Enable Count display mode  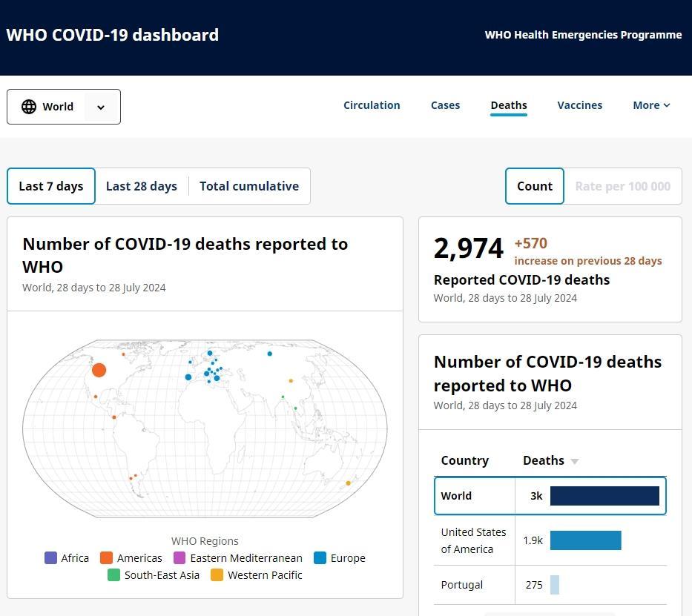click(x=535, y=186)
